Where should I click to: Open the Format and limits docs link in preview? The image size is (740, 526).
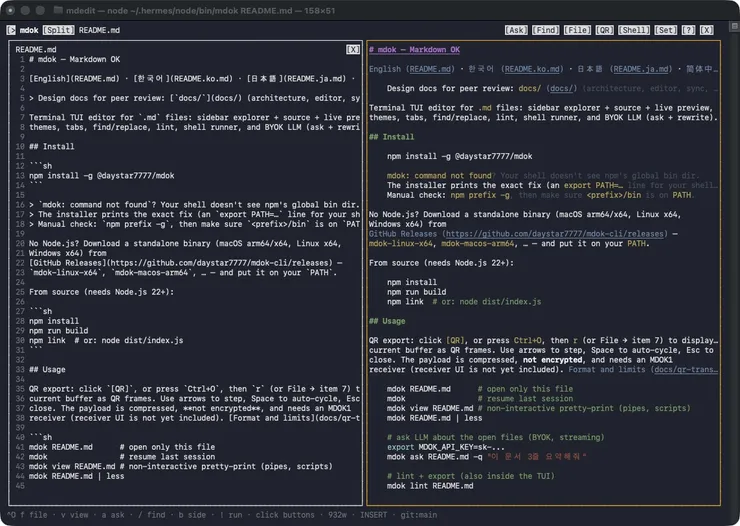point(685,369)
